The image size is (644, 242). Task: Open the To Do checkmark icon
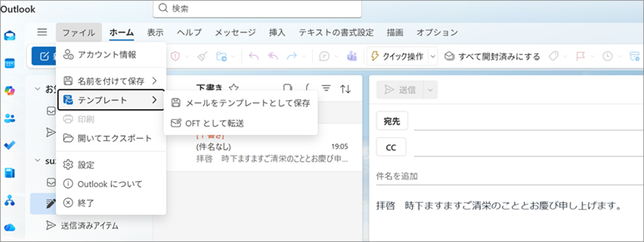point(10,145)
